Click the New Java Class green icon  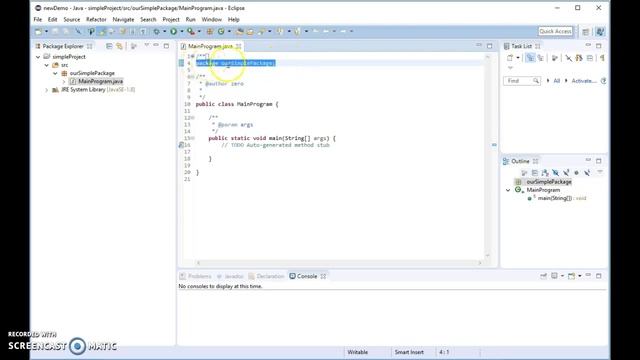coord(221,31)
